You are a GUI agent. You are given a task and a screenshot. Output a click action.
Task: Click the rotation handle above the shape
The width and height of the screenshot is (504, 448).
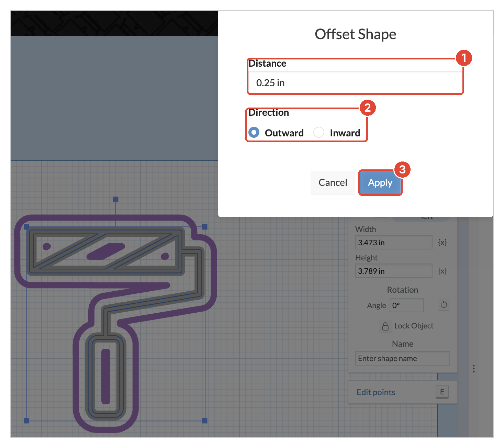(115, 199)
